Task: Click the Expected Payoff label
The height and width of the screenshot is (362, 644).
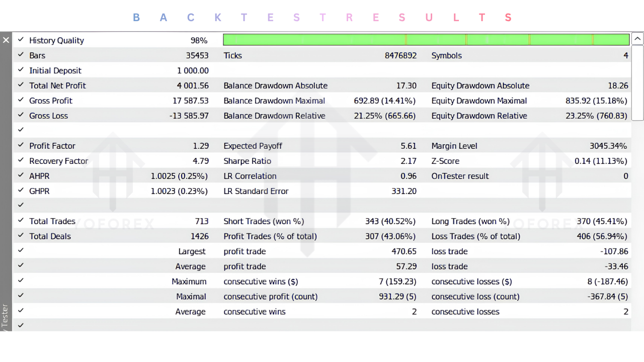Action: pyautogui.click(x=253, y=146)
